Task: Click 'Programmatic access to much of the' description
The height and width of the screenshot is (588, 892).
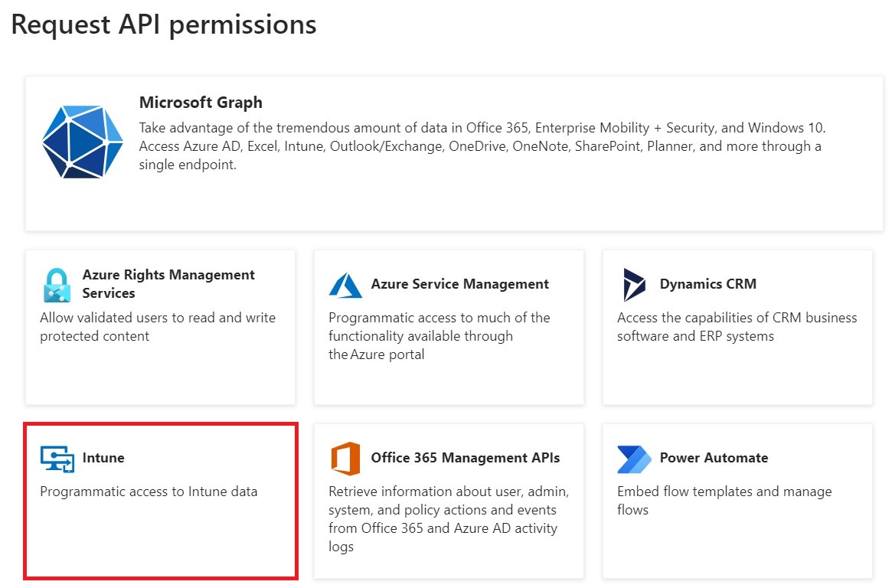Action: [x=439, y=335]
